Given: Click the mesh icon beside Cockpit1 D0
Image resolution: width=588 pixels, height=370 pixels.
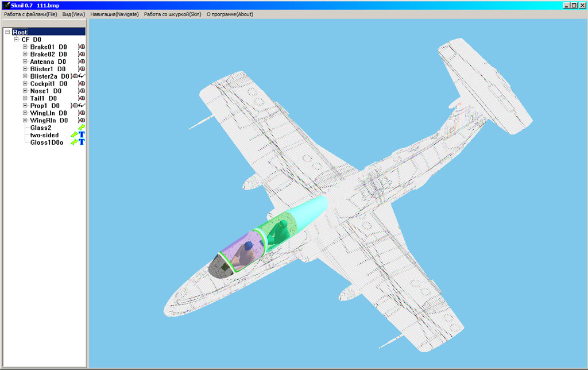Looking at the screenshot, I should pyautogui.click(x=82, y=84).
